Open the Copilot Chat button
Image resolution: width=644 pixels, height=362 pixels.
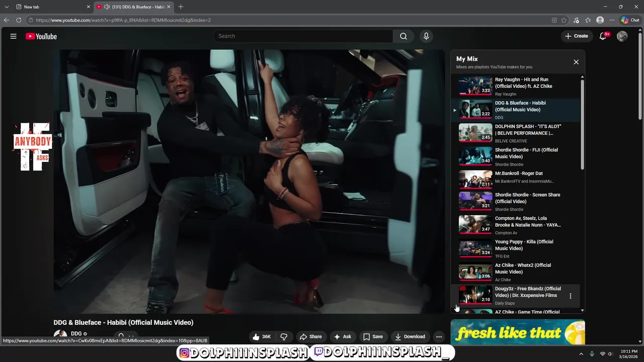click(x=630, y=20)
